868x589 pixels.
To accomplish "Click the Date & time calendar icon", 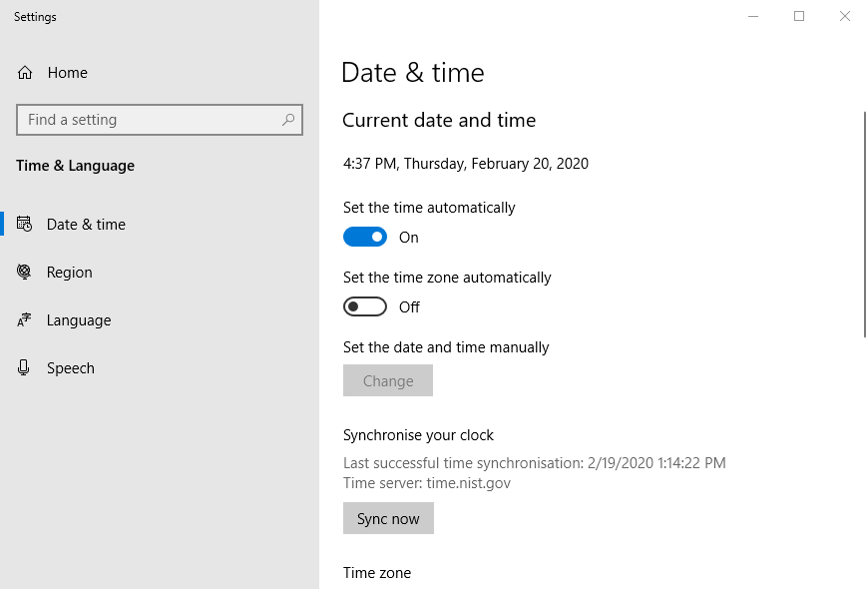I will tap(24, 224).
